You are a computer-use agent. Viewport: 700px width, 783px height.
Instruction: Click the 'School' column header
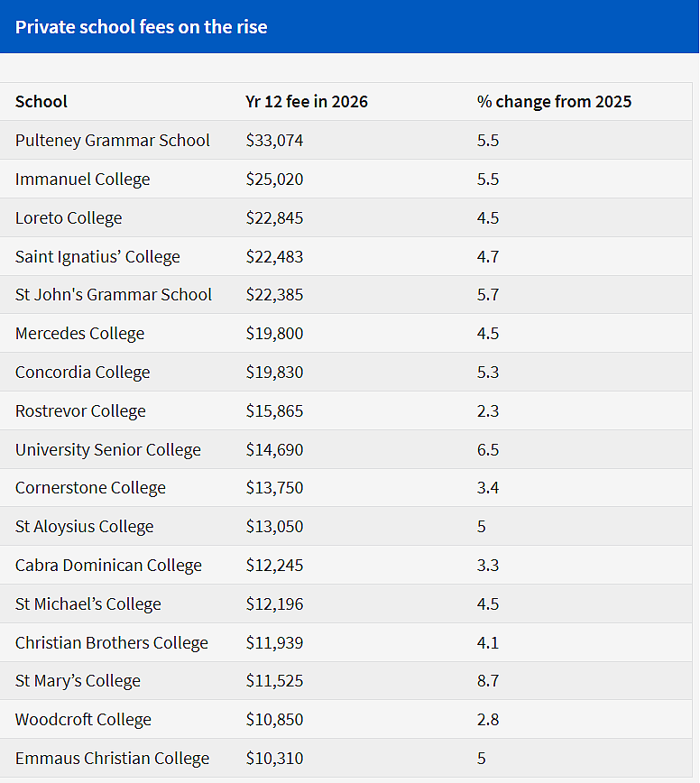[41, 101]
